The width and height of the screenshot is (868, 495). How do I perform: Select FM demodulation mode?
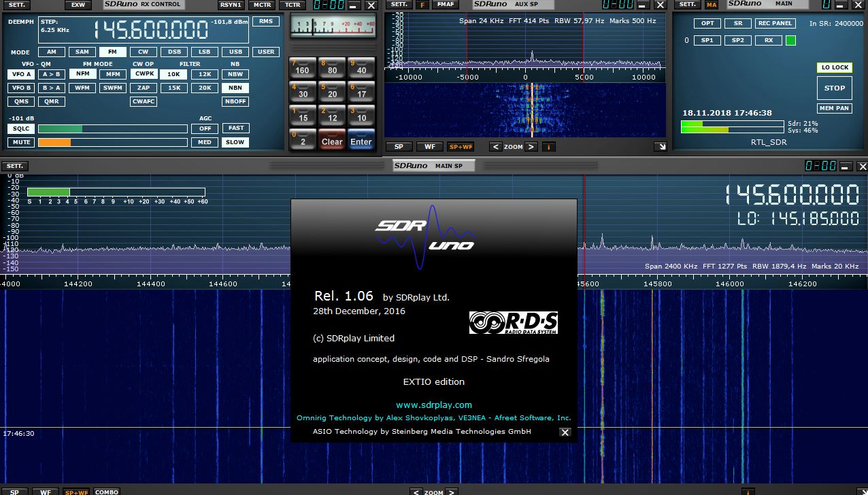pyautogui.click(x=112, y=52)
